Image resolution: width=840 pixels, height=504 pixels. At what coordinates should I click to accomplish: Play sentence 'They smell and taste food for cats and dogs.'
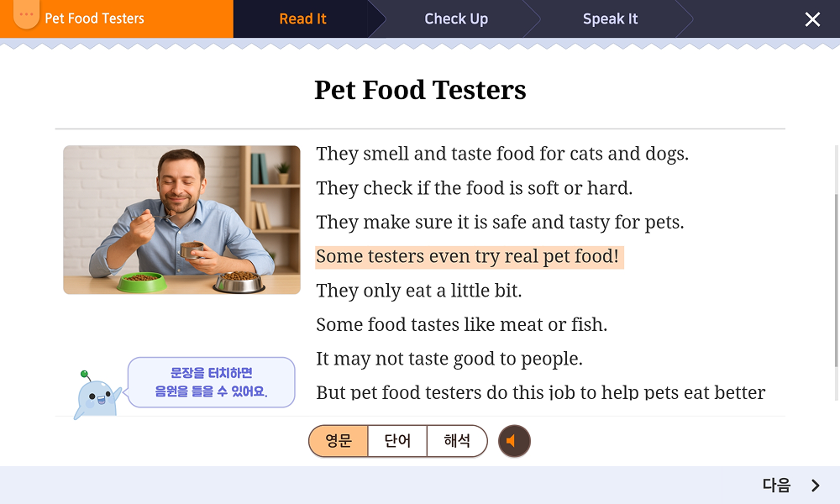click(502, 154)
